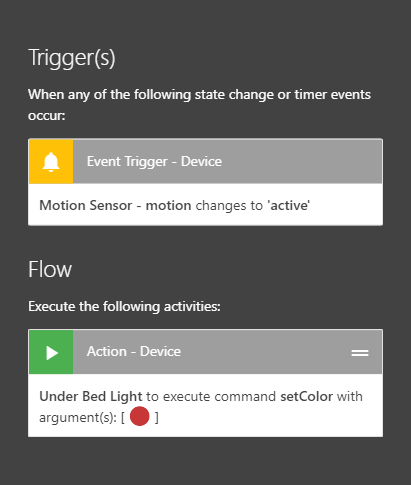Screen dimensions: 411x485
Task: Grab the reorder handle on Action - Device
Action: point(360,353)
